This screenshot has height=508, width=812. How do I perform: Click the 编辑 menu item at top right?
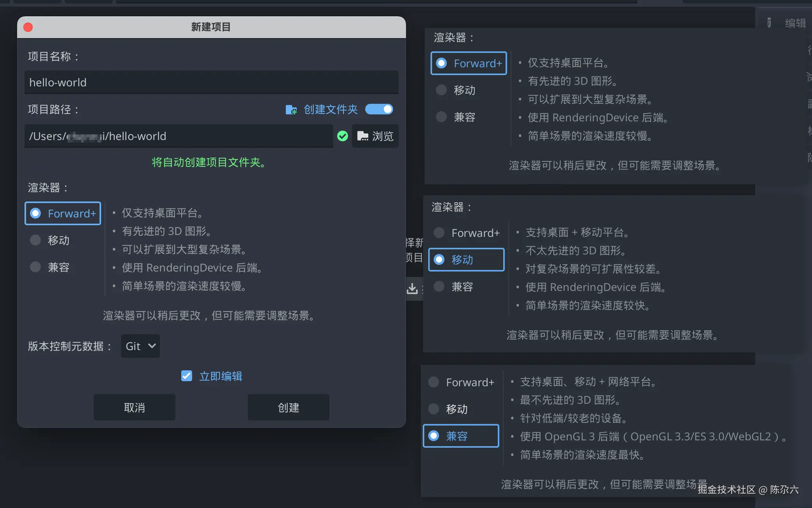click(795, 23)
